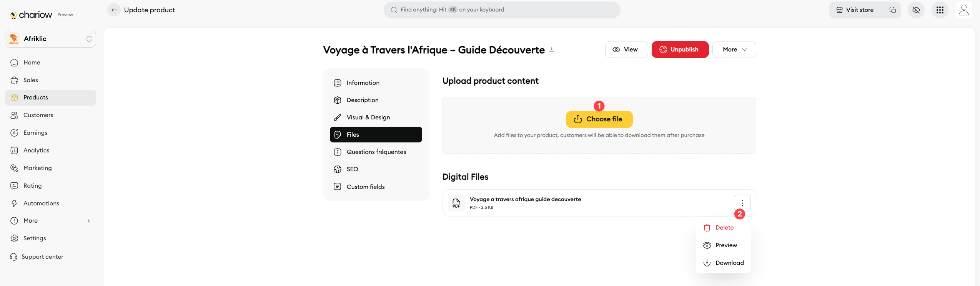980x286 pixels.
Task: Toggle the crossed-eye visibility icon
Action: click(x=916, y=10)
